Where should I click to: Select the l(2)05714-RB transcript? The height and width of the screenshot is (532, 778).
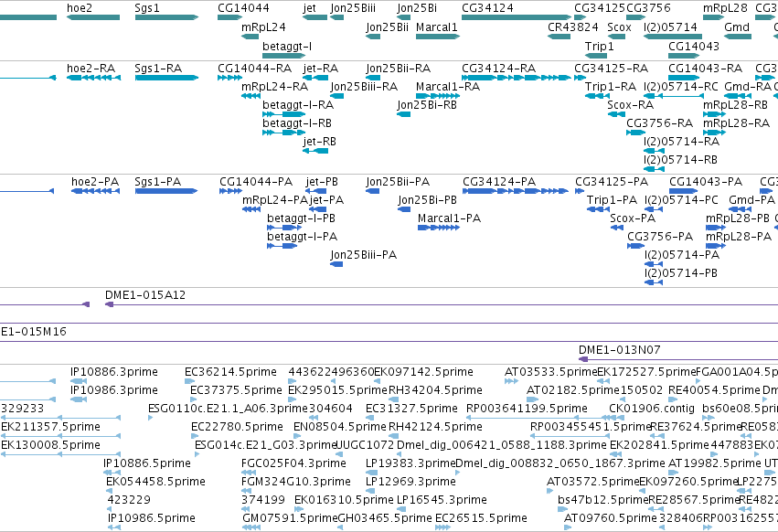pyautogui.click(x=654, y=169)
